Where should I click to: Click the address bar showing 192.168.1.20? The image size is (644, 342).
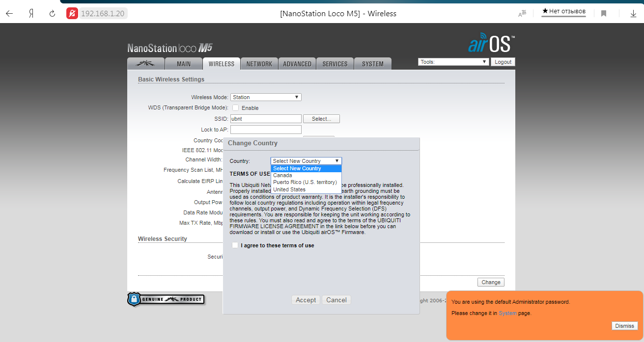tap(103, 14)
